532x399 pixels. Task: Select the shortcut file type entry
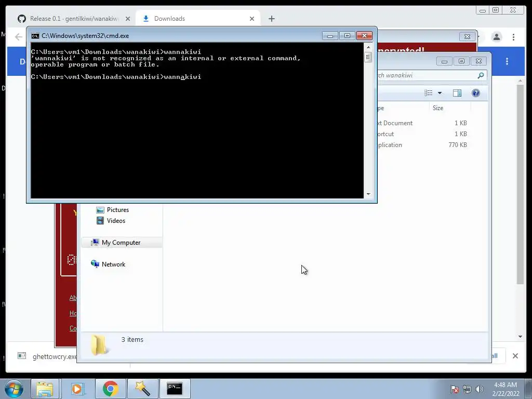click(x=386, y=134)
